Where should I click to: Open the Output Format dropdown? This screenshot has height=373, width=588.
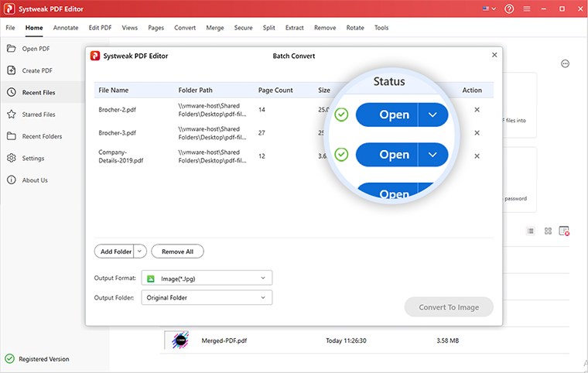tap(207, 278)
